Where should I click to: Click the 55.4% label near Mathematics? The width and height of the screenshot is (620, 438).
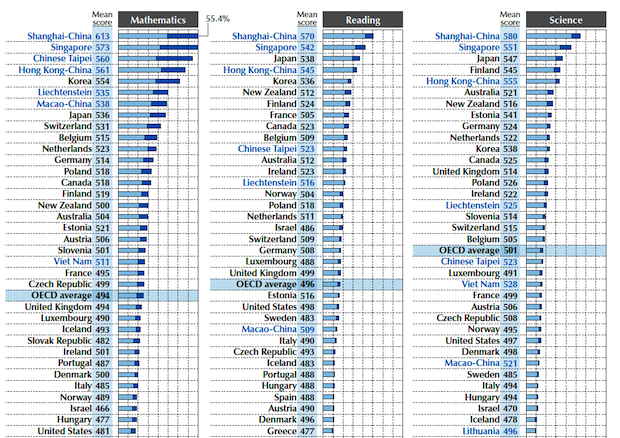tap(220, 18)
